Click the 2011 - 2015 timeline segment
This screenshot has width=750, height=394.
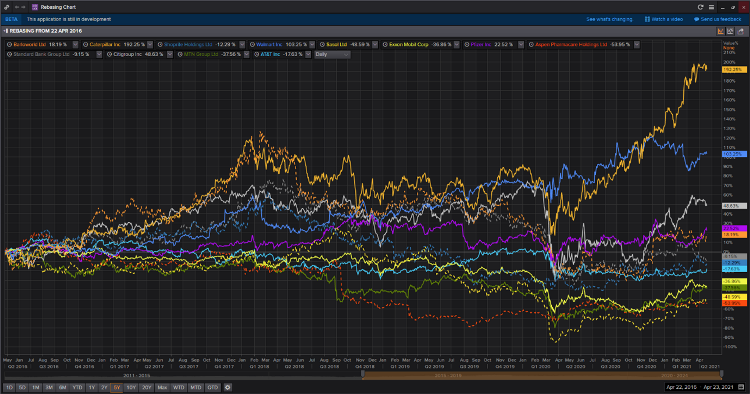click(136, 376)
